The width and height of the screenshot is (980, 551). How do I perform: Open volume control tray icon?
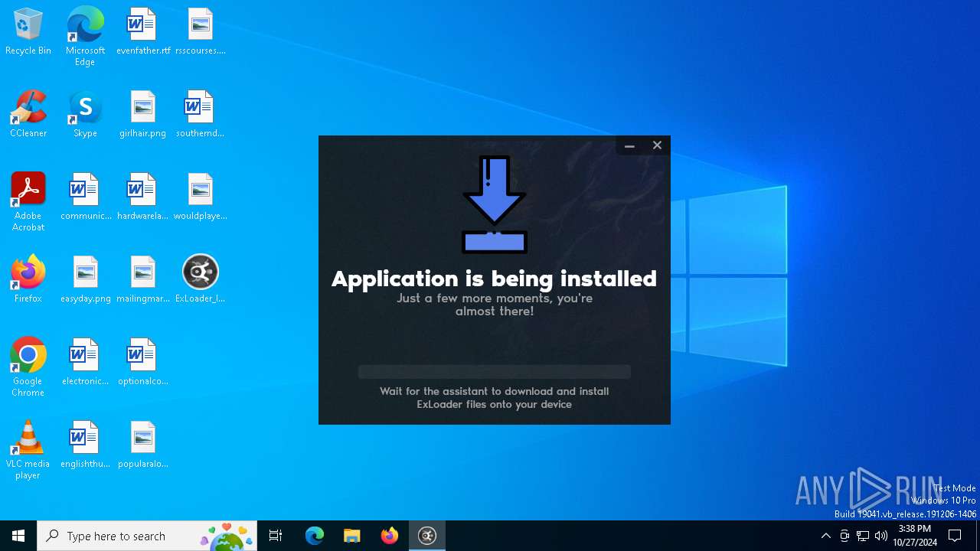[x=881, y=536]
